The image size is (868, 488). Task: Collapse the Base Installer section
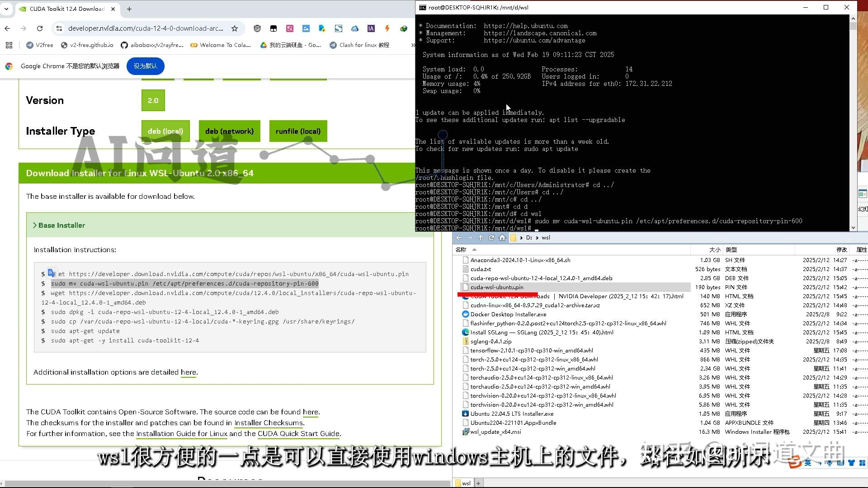pos(59,225)
